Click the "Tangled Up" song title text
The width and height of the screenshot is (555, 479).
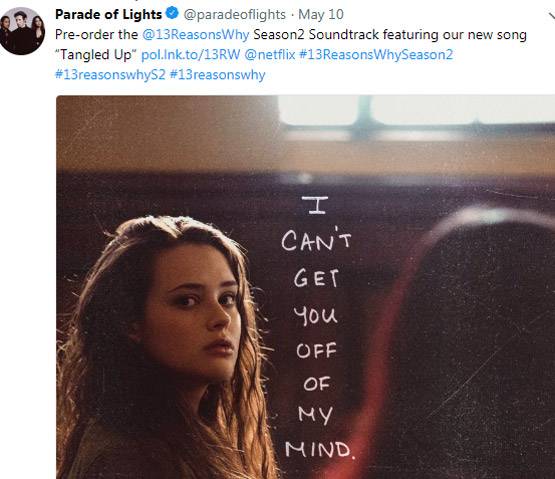point(96,55)
